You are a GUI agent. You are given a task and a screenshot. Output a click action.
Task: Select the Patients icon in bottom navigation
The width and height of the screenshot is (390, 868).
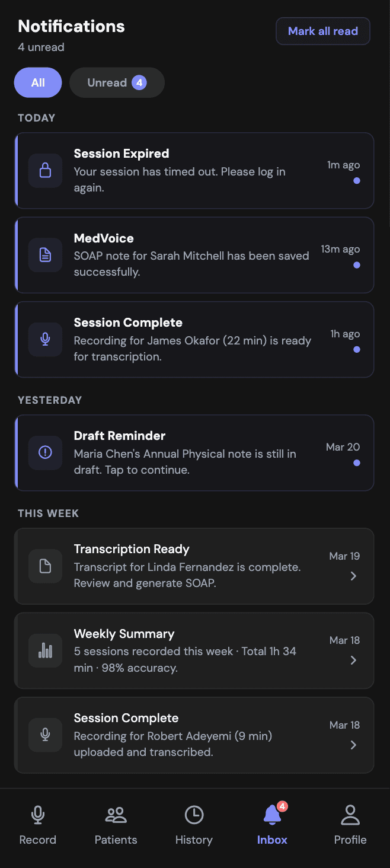(116, 815)
